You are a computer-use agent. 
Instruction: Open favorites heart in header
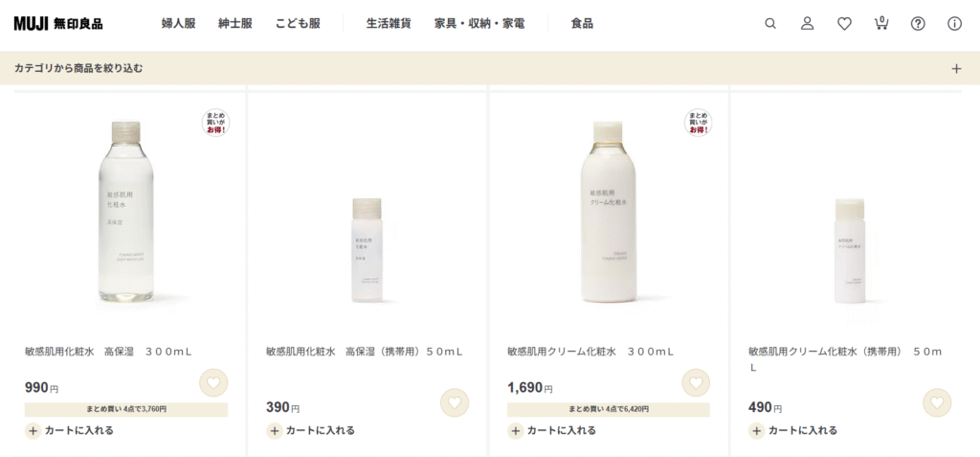[844, 24]
